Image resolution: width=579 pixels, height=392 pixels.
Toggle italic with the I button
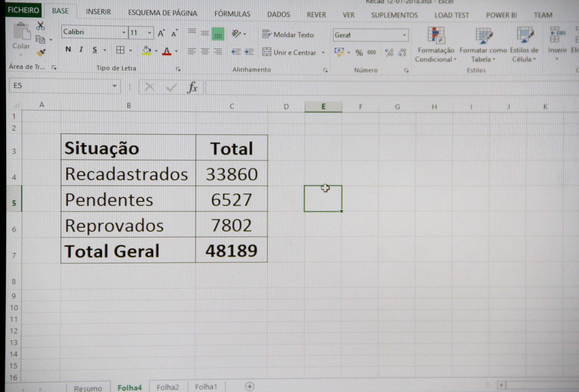[81, 50]
